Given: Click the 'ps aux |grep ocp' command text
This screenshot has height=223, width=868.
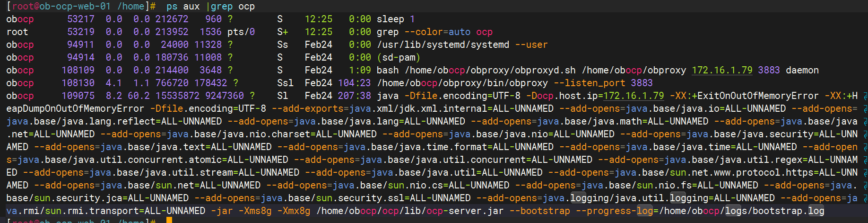Looking at the screenshot, I should (x=210, y=6).
